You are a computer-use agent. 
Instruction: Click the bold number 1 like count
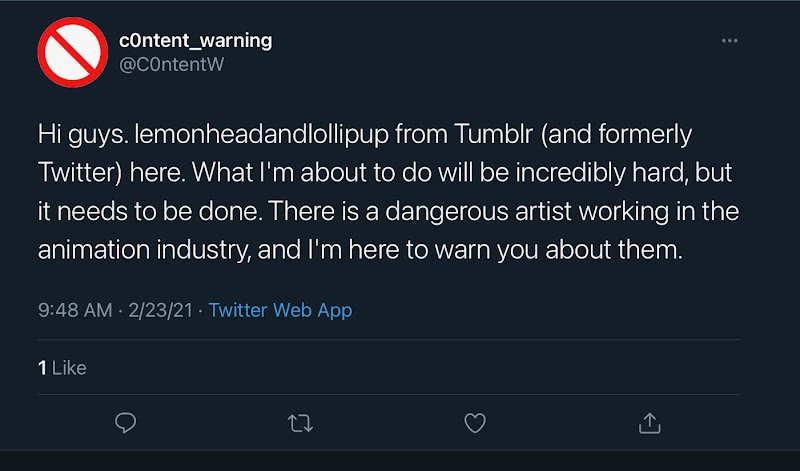(42, 368)
